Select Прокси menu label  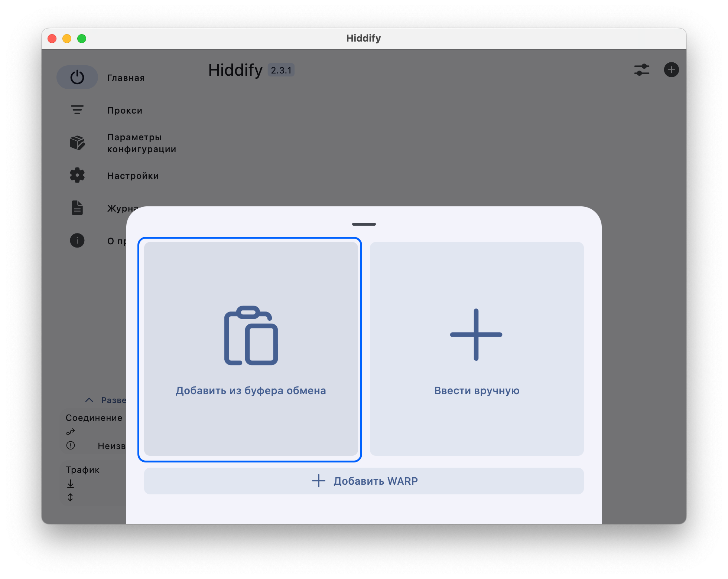point(125,111)
